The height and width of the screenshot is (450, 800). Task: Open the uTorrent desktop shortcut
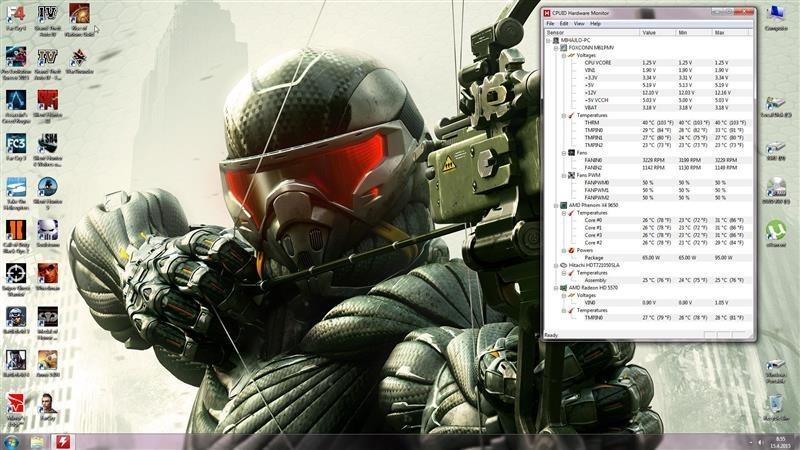[776, 231]
